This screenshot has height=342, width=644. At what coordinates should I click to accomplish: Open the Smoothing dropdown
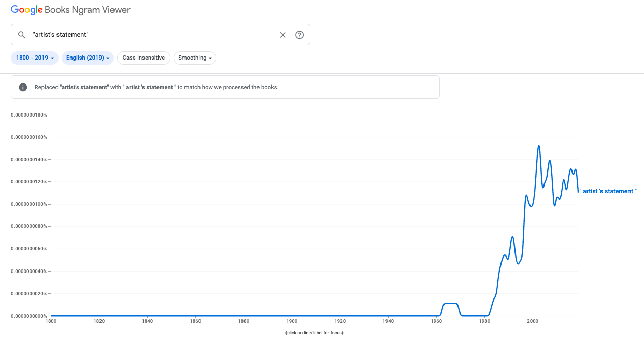coord(195,58)
